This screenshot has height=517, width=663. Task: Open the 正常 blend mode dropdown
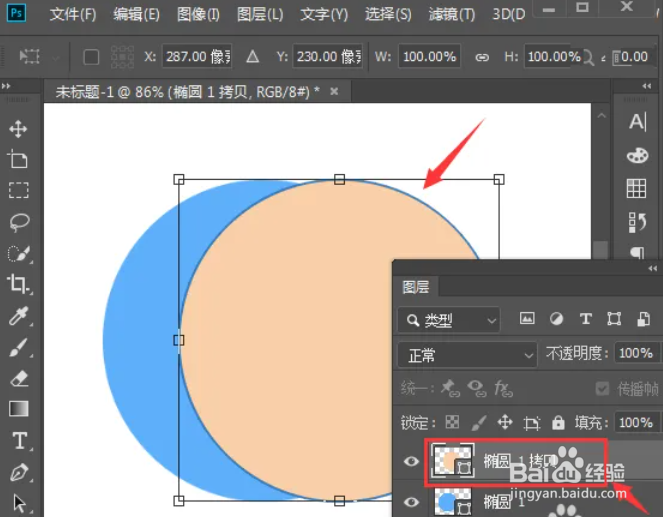(467, 355)
